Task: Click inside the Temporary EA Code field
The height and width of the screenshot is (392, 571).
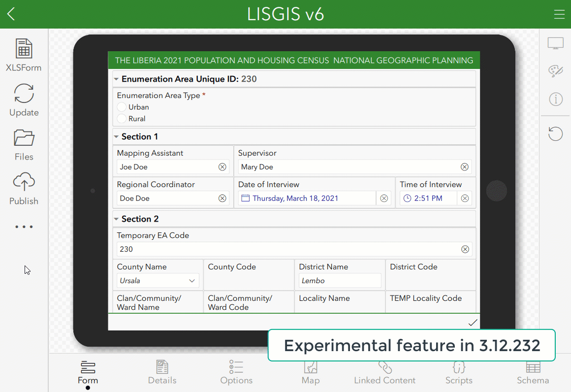Action: (246, 249)
